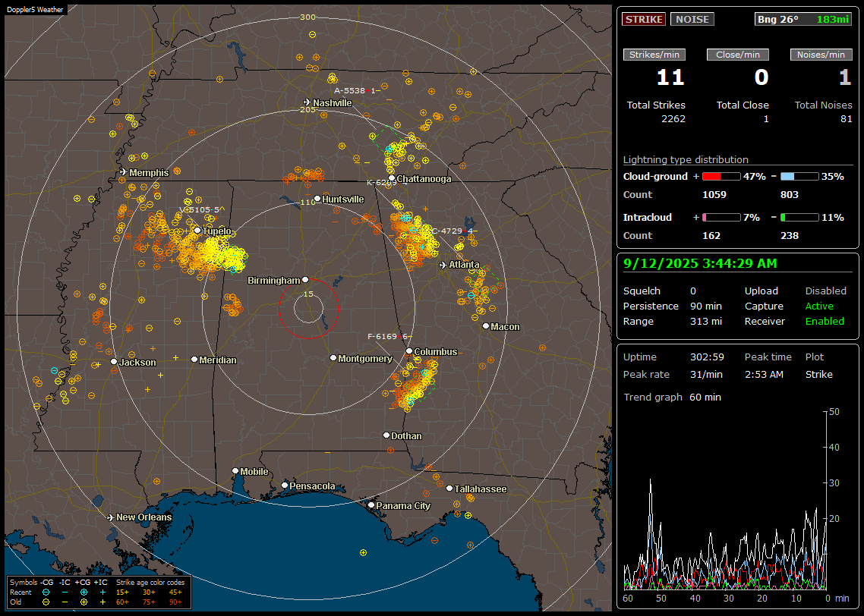Click the Persistence value 90 min
Image resolution: width=864 pixels, height=616 pixels.
[x=706, y=306]
